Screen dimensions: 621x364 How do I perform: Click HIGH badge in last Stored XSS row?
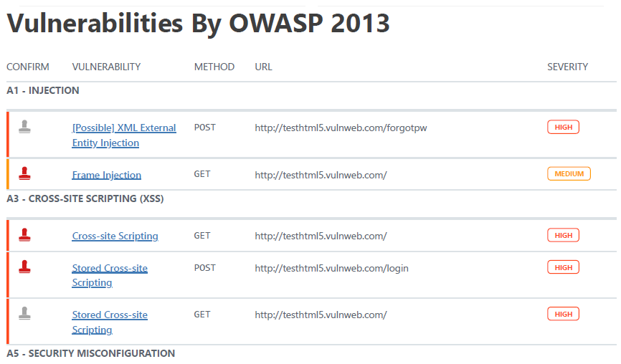coord(563,314)
